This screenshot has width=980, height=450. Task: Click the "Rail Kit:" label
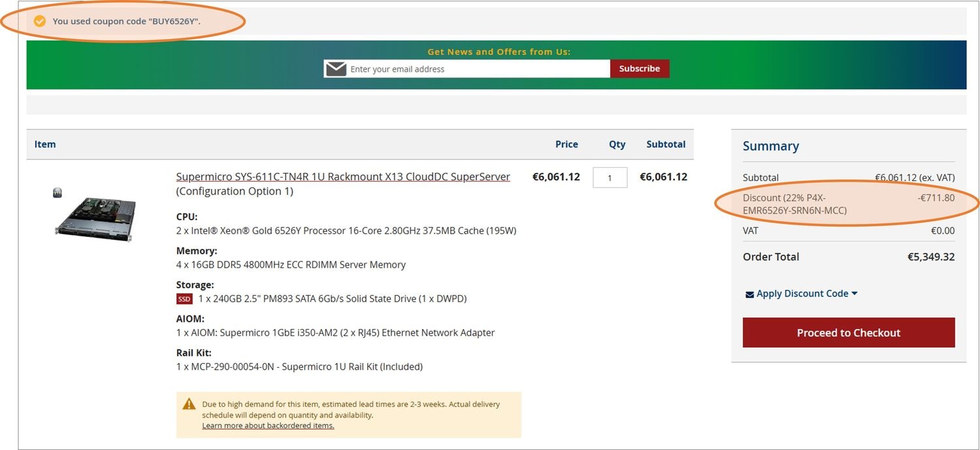[x=194, y=353]
